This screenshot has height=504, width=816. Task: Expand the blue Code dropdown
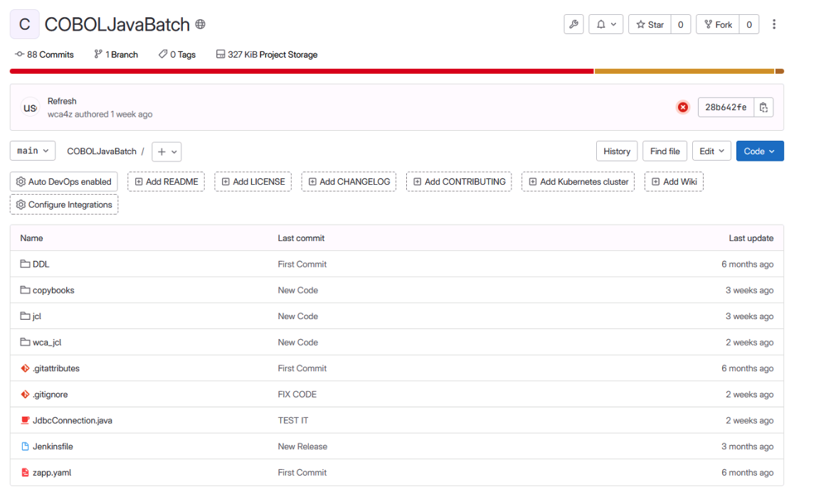760,151
